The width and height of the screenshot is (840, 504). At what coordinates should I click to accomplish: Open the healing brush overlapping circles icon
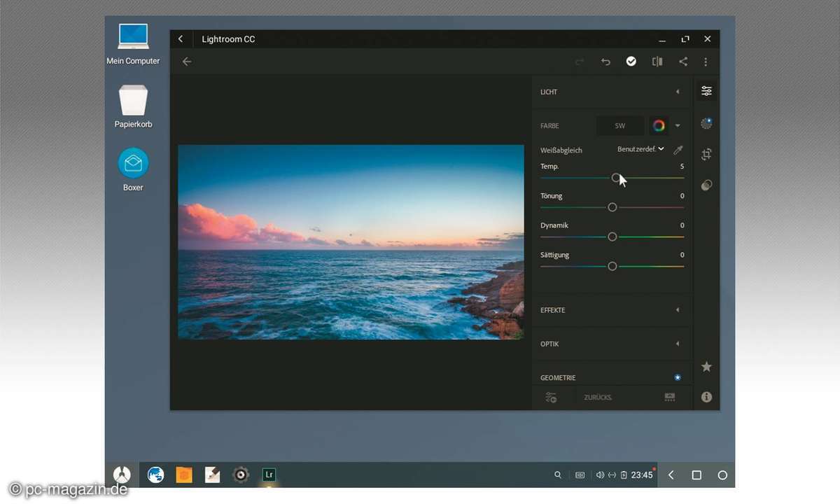[706, 185]
